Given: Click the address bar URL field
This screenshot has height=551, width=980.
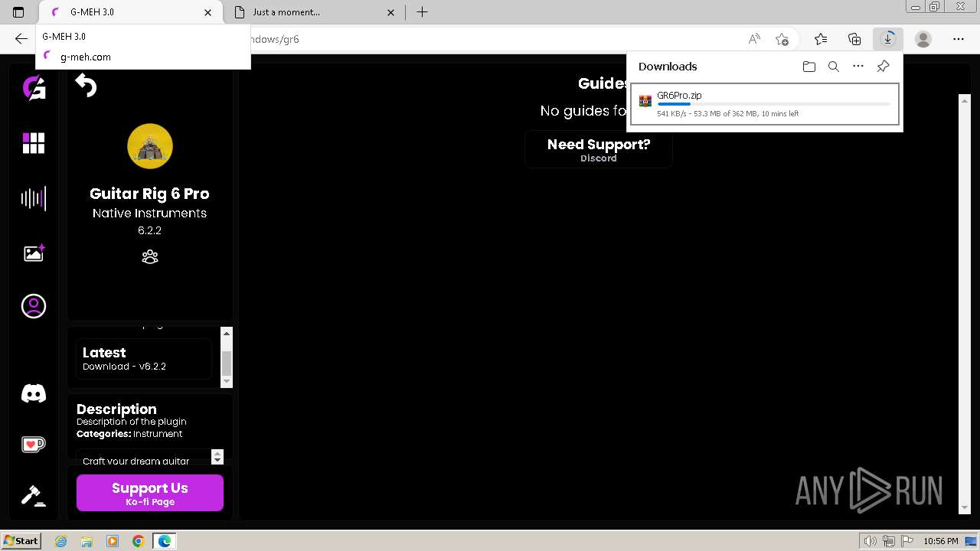Looking at the screenshot, I should 490,39.
